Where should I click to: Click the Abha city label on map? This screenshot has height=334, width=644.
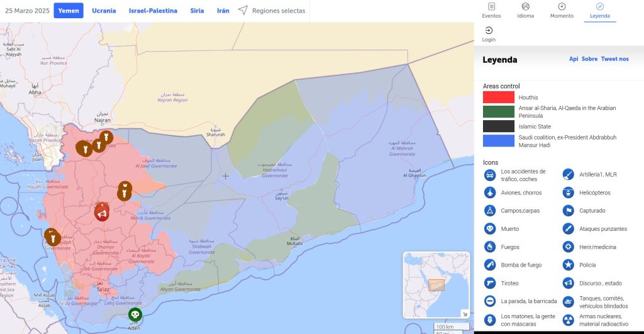[x=35, y=89]
